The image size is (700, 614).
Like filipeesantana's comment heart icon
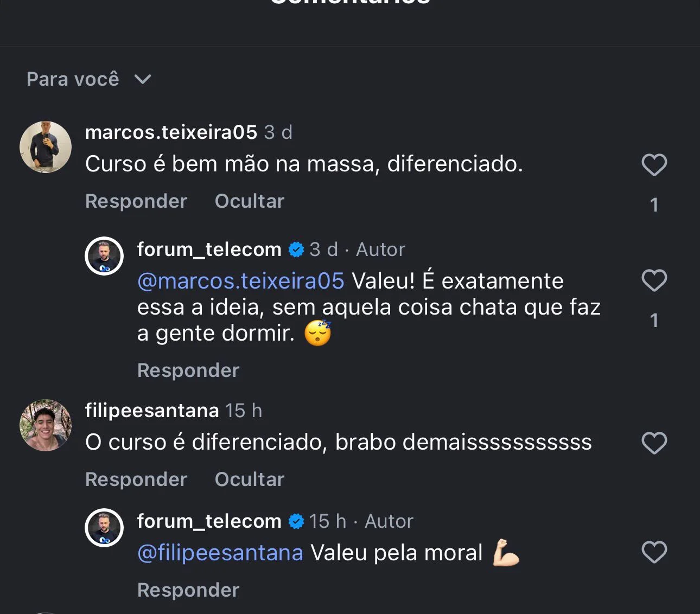[654, 442]
